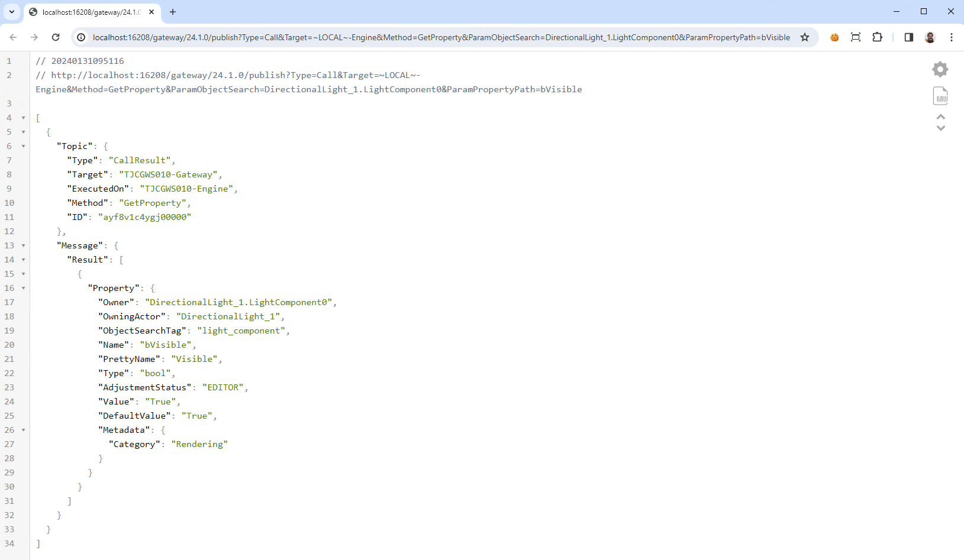Collapse the Result array on line 14

(23, 260)
